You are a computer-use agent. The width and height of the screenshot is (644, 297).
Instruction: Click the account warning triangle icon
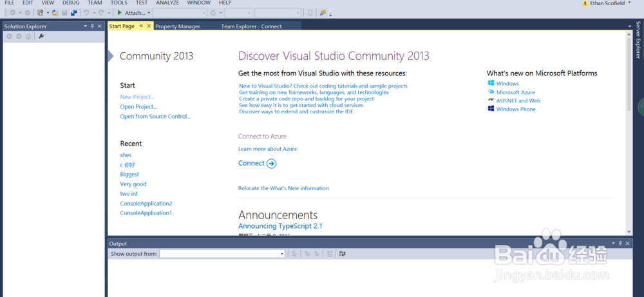pos(585,3)
